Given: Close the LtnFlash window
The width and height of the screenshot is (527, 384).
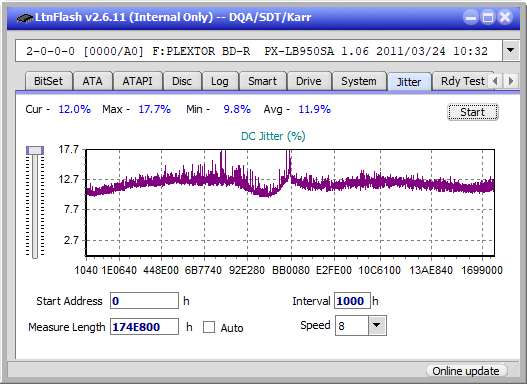Looking at the screenshot, I should click(x=505, y=17).
